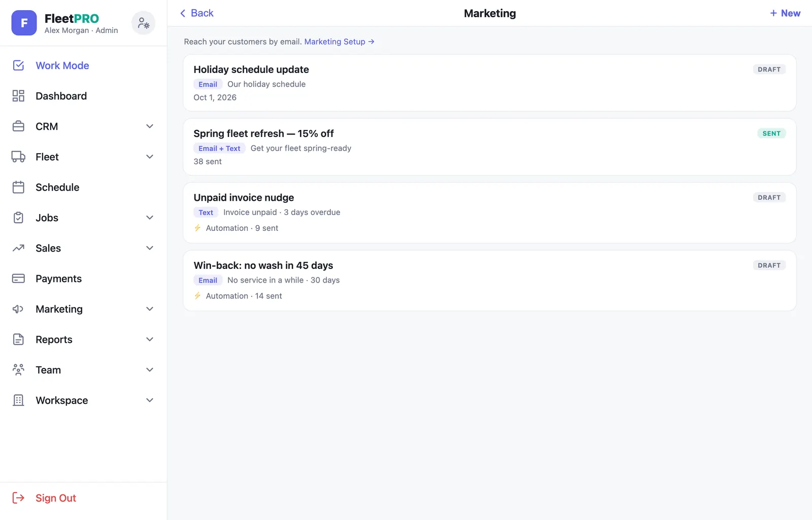812x520 pixels.
Task: Click the Payments card icon
Action: point(18,279)
